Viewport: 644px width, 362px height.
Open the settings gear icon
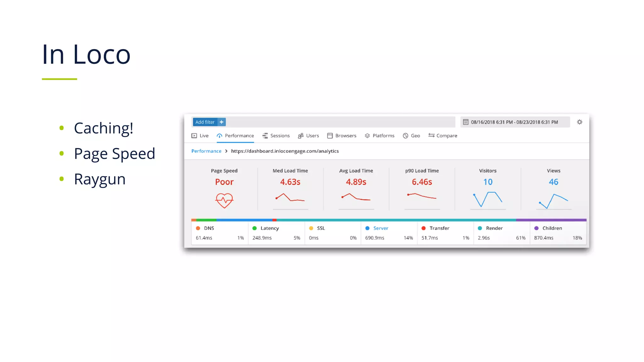pyautogui.click(x=580, y=122)
